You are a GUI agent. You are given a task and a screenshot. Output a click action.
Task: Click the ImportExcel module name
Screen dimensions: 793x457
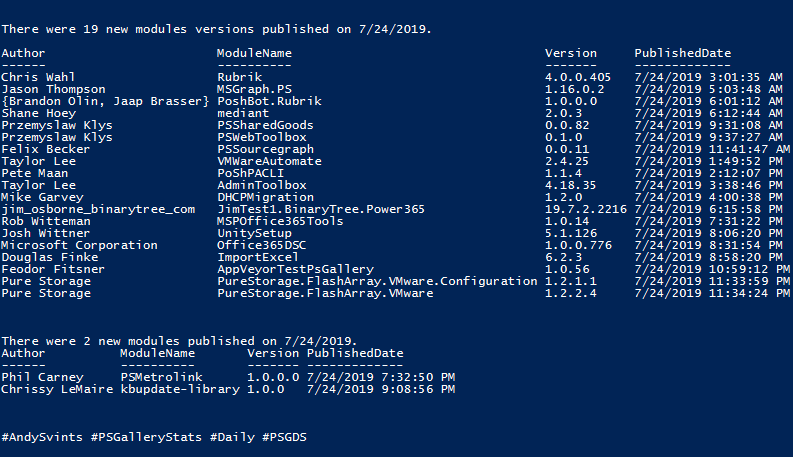click(x=250, y=257)
